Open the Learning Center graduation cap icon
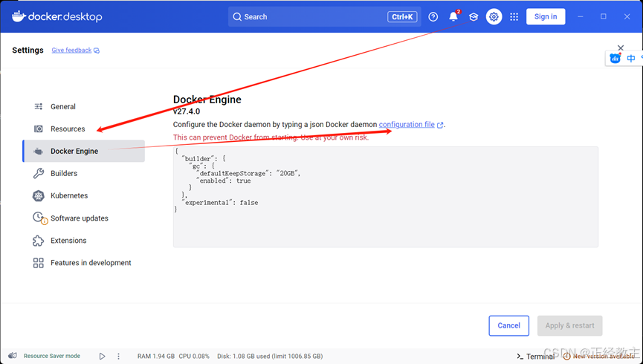 pyautogui.click(x=474, y=17)
